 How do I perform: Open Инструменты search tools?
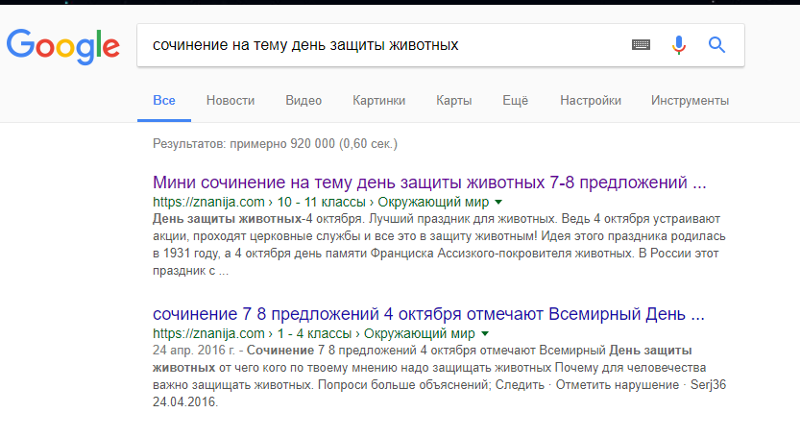690,101
